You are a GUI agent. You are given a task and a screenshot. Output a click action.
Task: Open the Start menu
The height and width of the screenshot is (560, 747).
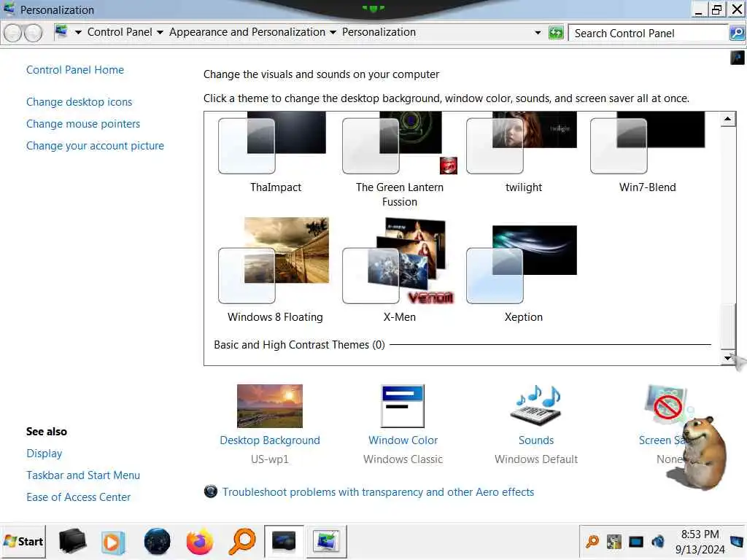click(23, 542)
